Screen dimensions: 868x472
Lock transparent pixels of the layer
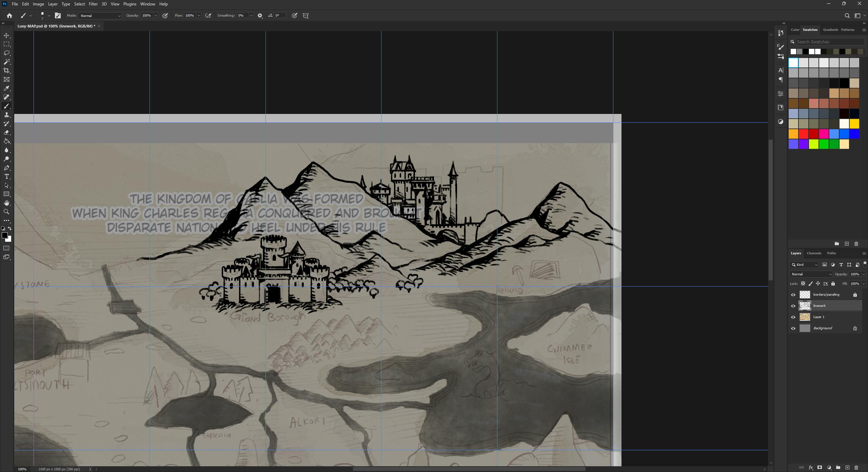(803, 284)
